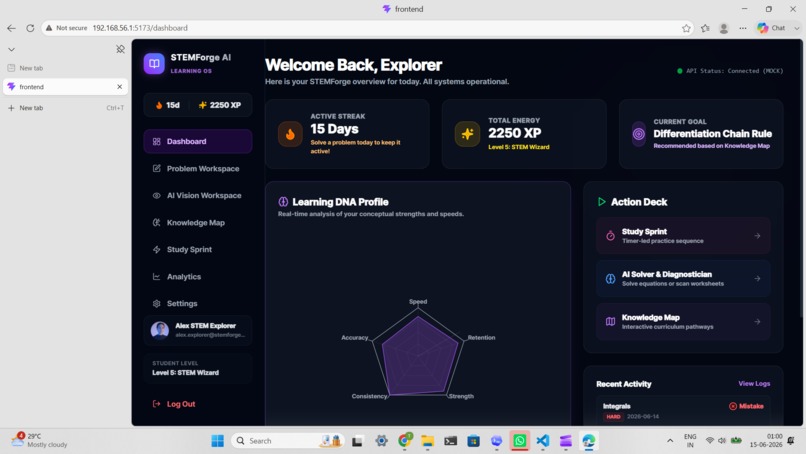This screenshot has width=806, height=454.
Task: Open the browser three-dot menu
Action: click(x=743, y=28)
